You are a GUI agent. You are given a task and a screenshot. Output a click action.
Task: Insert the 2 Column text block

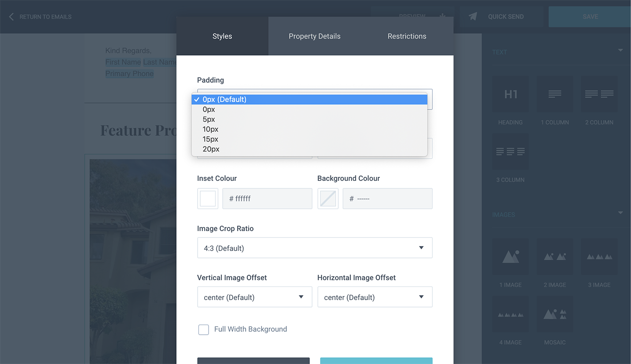599,94
